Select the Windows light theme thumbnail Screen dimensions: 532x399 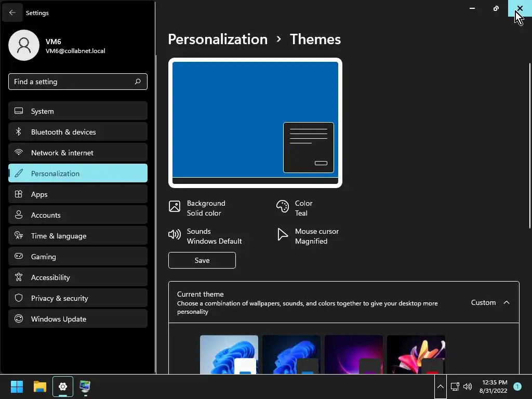coord(229,354)
